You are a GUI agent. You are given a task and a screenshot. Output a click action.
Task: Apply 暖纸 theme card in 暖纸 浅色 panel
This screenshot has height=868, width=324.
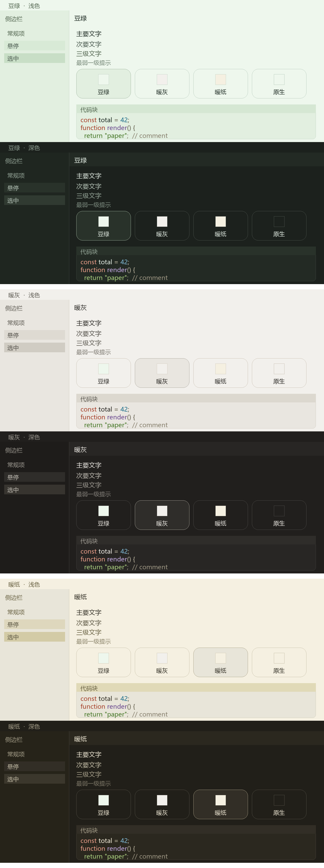(x=221, y=662)
